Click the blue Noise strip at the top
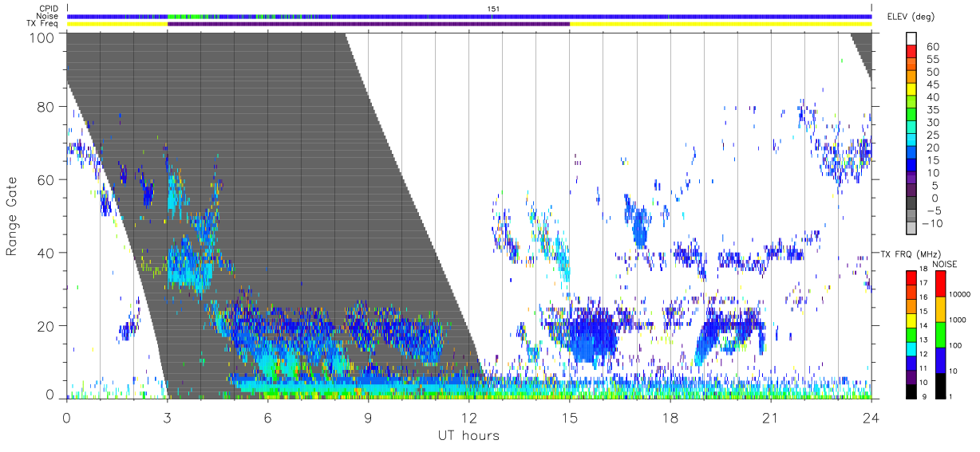Image resolution: width=980 pixels, height=452 pixels. pos(469,16)
